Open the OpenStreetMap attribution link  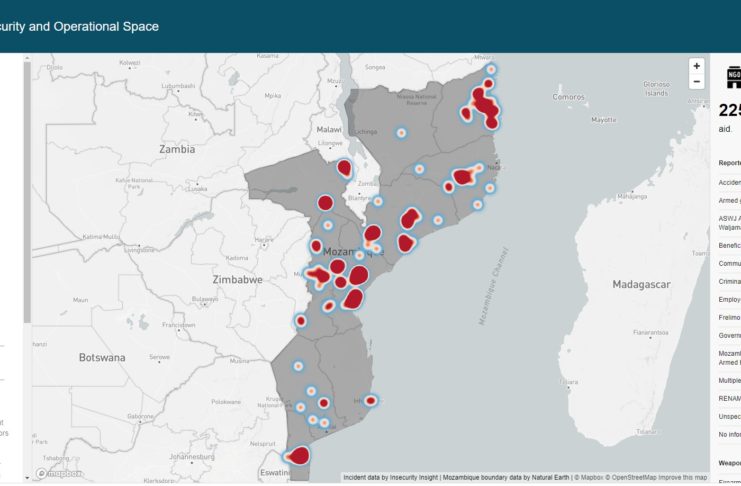click(x=625, y=477)
